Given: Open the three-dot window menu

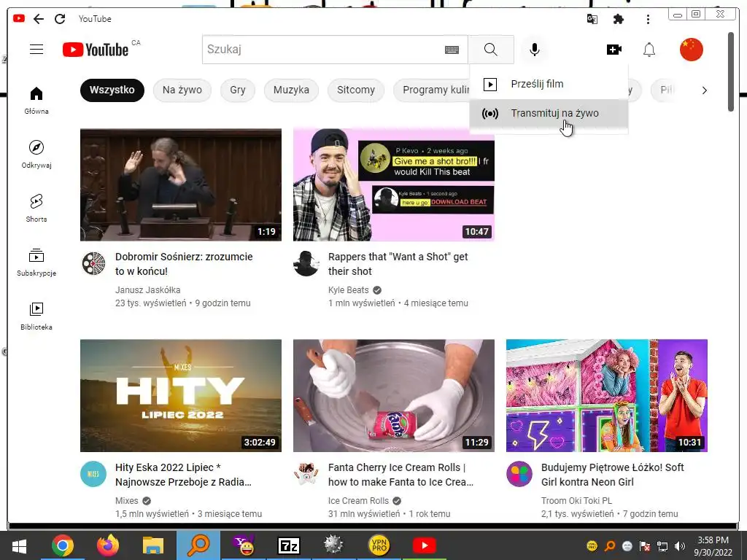Looking at the screenshot, I should [648, 19].
